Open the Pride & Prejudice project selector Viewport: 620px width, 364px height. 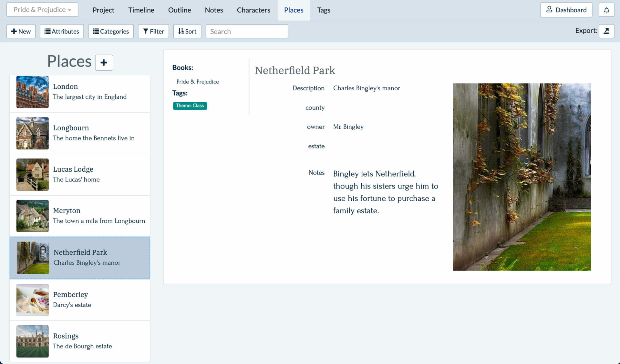click(42, 9)
